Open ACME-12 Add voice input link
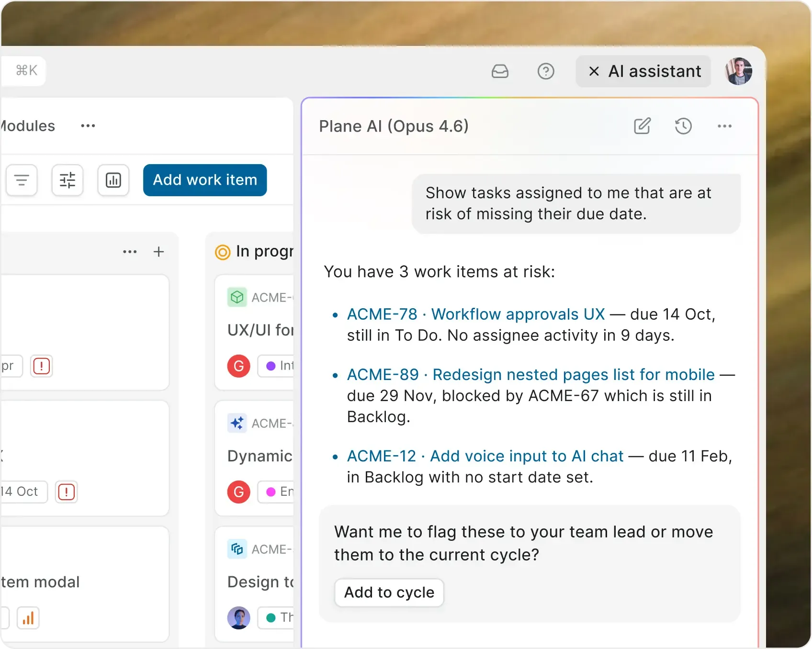Screen dimensions: 812x649 pos(485,456)
